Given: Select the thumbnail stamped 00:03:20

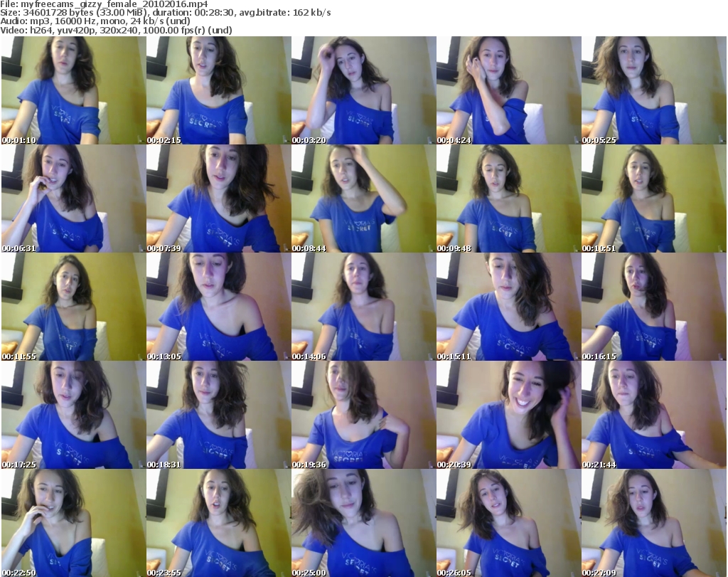Looking at the screenshot, I should [x=363, y=90].
